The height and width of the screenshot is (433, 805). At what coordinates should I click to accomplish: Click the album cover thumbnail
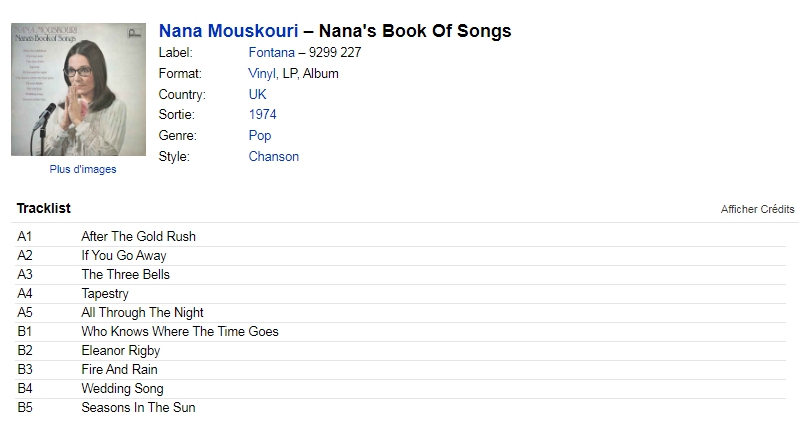[79, 89]
